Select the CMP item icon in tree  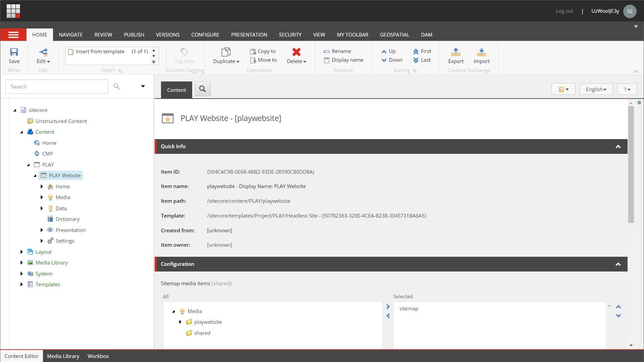click(x=37, y=154)
